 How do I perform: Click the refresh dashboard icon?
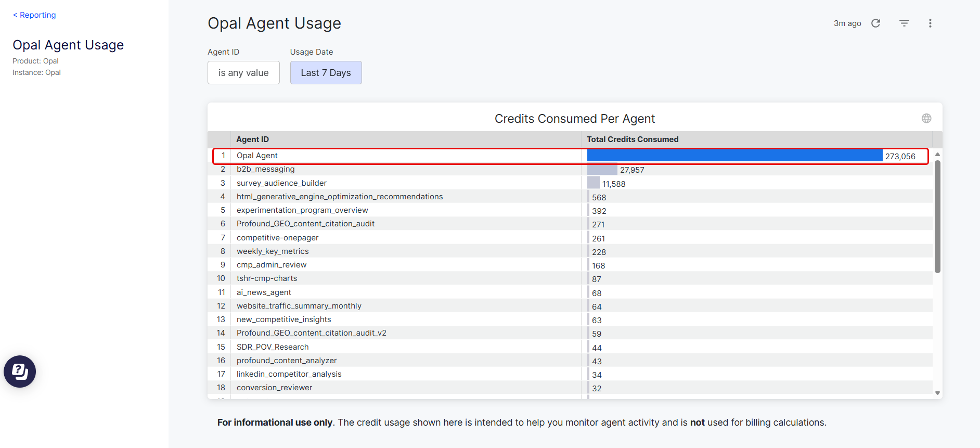click(x=876, y=23)
